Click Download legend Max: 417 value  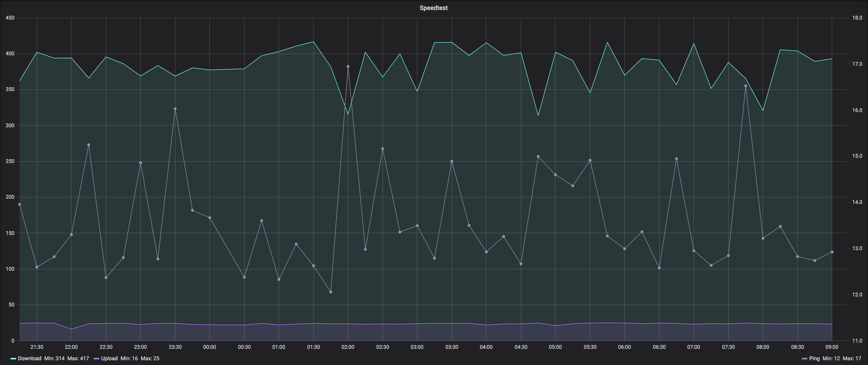point(78,358)
